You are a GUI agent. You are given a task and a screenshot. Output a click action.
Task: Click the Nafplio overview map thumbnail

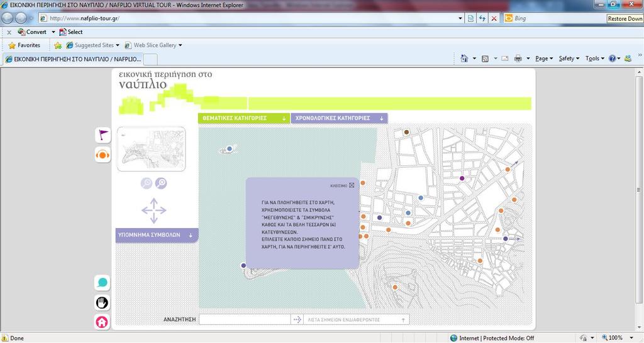[151, 149]
